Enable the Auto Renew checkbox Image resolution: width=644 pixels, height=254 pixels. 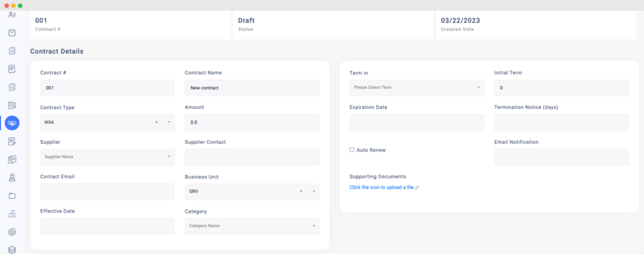[x=352, y=150]
